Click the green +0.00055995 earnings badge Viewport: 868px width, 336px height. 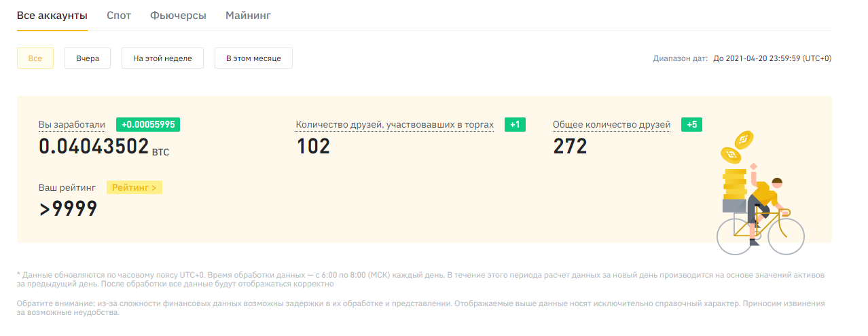click(148, 125)
